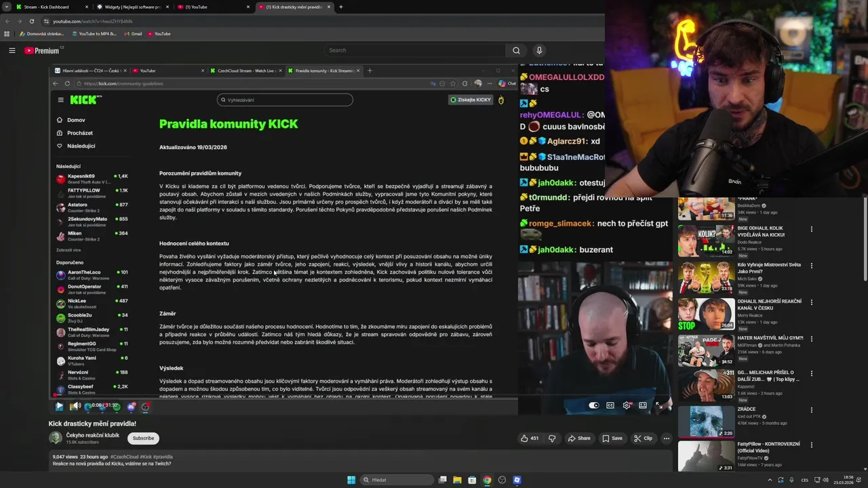Save the video to playlist
Image resolution: width=868 pixels, height=488 pixels.
coord(612,439)
